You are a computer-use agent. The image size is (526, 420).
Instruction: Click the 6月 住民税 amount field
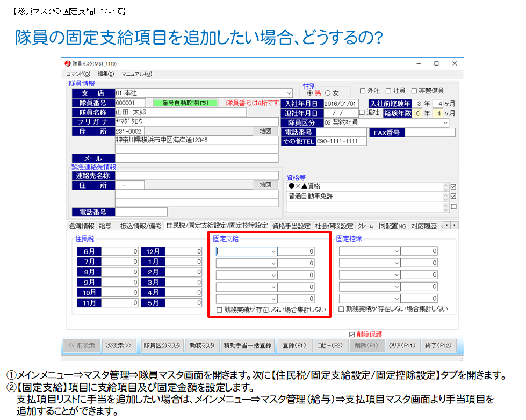pyautogui.click(x=120, y=251)
